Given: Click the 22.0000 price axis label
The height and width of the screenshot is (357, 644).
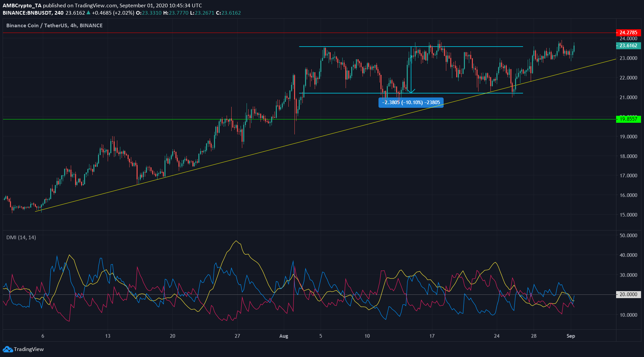Looking at the screenshot, I should (628, 78).
